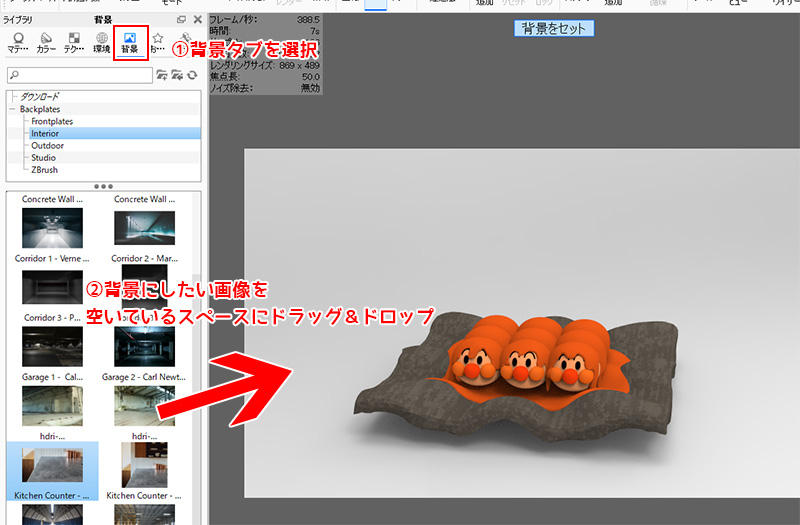Select the ZBrush folder
800x525 pixels.
click(x=45, y=169)
